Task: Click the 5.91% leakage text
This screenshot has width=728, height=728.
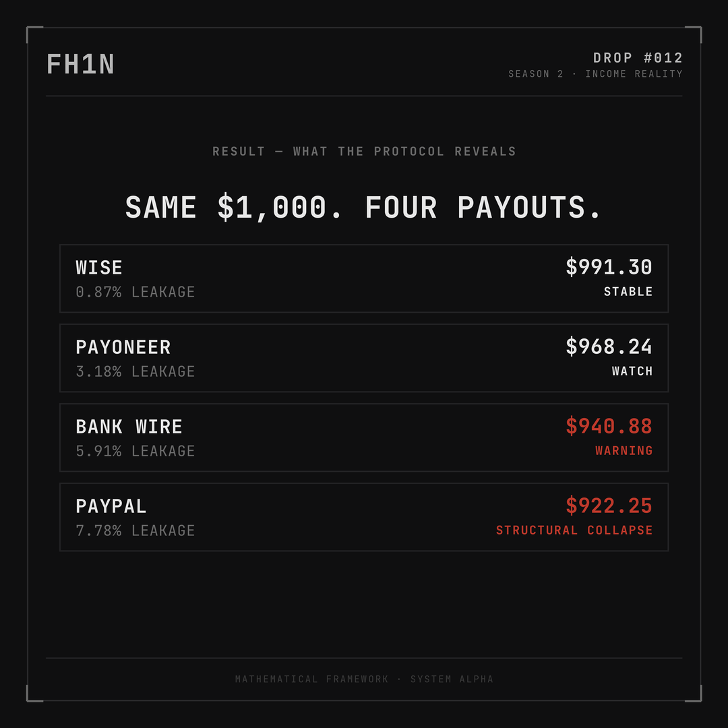Action: (135, 451)
